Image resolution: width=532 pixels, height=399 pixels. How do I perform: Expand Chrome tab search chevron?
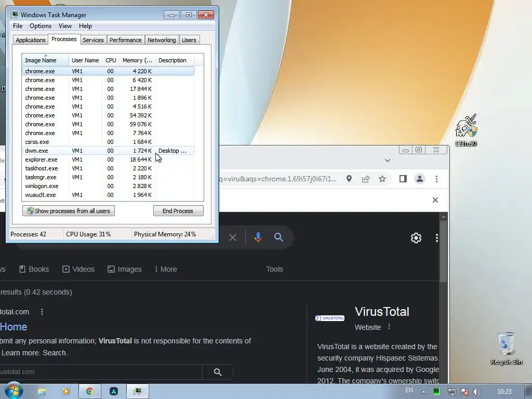click(388, 160)
